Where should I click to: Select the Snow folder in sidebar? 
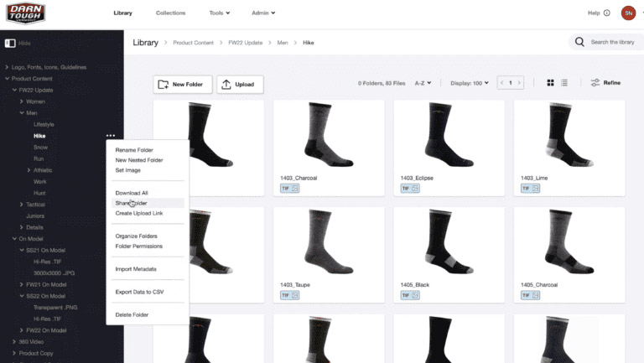pyautogui.click(x=40, y=148)
